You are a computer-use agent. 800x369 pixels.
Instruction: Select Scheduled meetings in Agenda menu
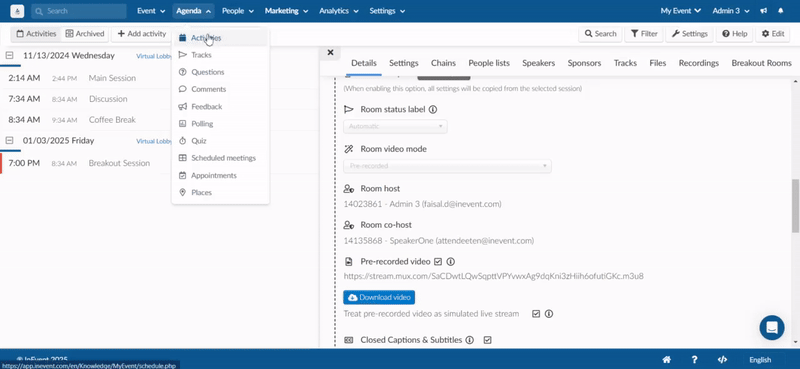(x=220, y=158)
